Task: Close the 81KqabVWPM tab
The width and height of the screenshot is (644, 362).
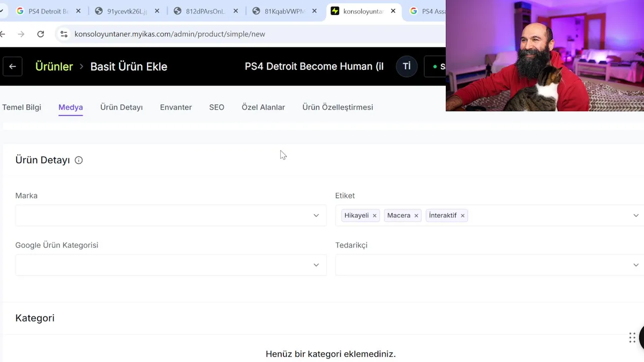Action: click(314, 11)
